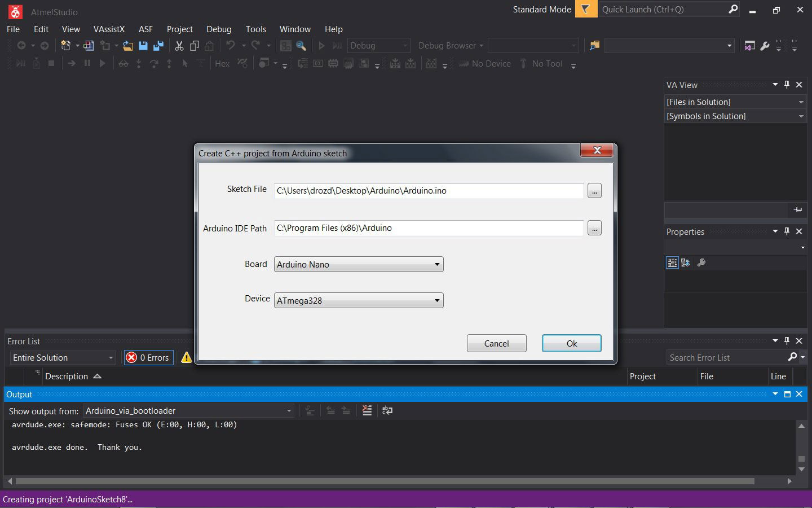Click Cancel in the Create C++ project dialog

(x=497, y=343)
